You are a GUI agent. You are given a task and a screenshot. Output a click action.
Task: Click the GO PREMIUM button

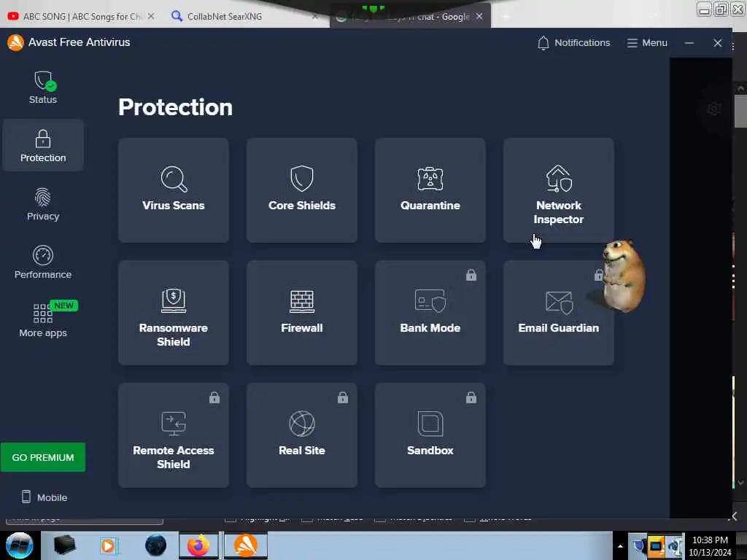[43, 457]
